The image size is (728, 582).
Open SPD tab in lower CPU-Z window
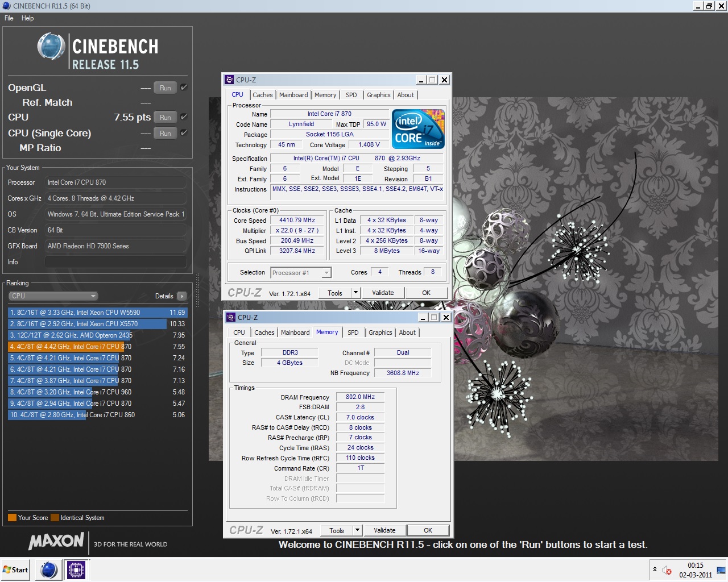353,332
